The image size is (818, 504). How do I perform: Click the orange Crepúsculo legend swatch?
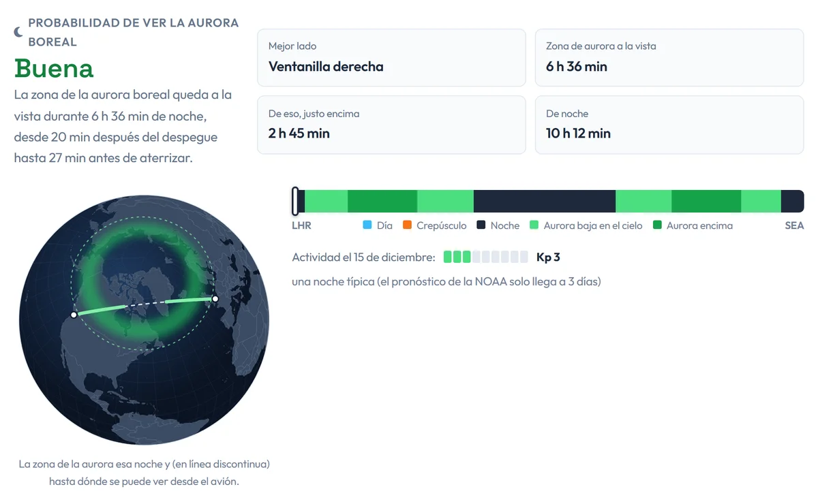(x=408, y=225)
